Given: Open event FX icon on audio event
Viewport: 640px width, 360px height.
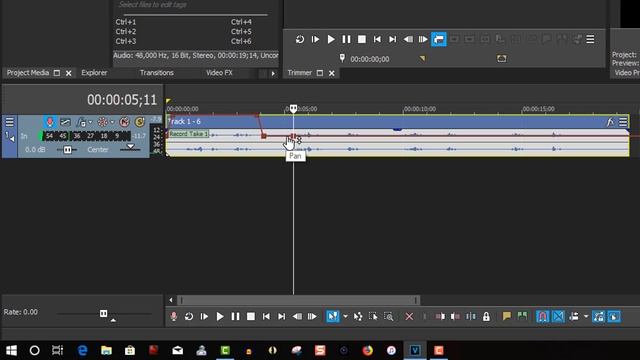Looking at the screenshot, I should pyautogui.click(x=610, y=122).
